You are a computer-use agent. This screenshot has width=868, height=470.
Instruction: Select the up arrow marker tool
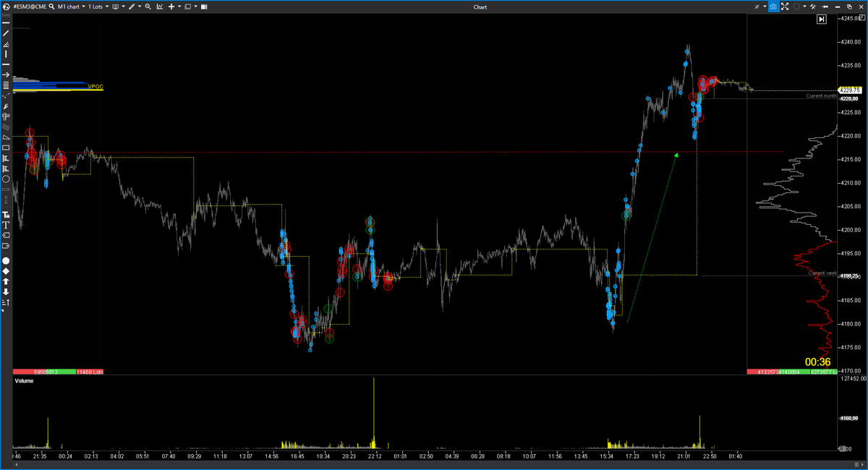[x=6, y=281]
